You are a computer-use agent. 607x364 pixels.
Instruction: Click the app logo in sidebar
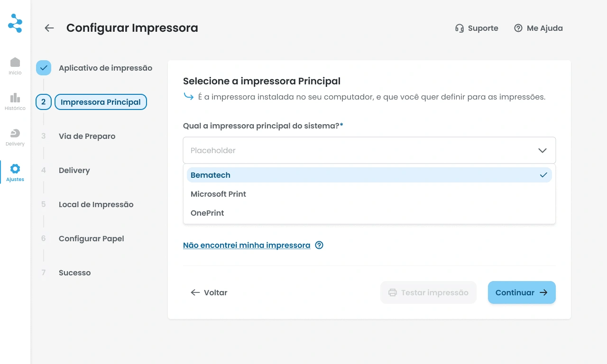pos(15,23)
